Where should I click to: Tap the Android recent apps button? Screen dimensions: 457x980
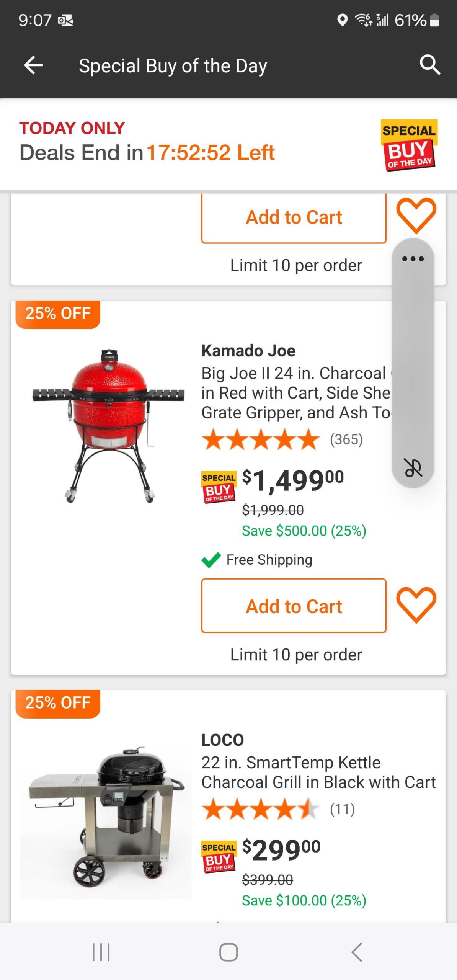point(101,952)
